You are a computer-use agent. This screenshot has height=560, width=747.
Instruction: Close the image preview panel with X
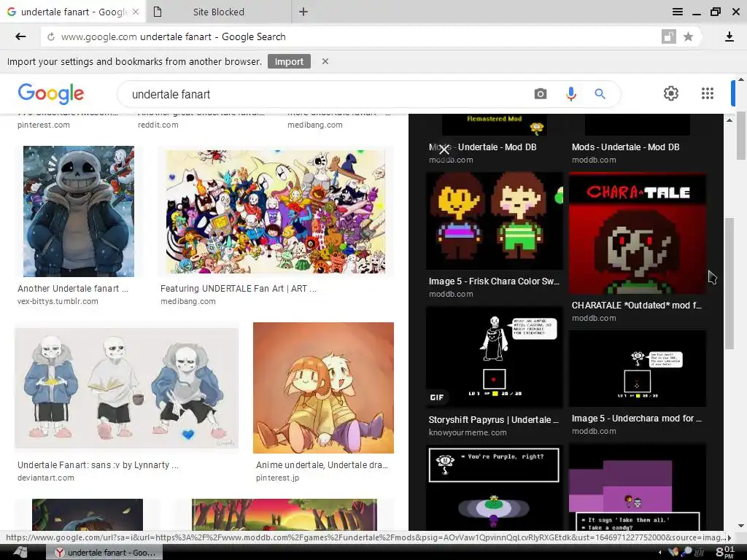point(444,150)
